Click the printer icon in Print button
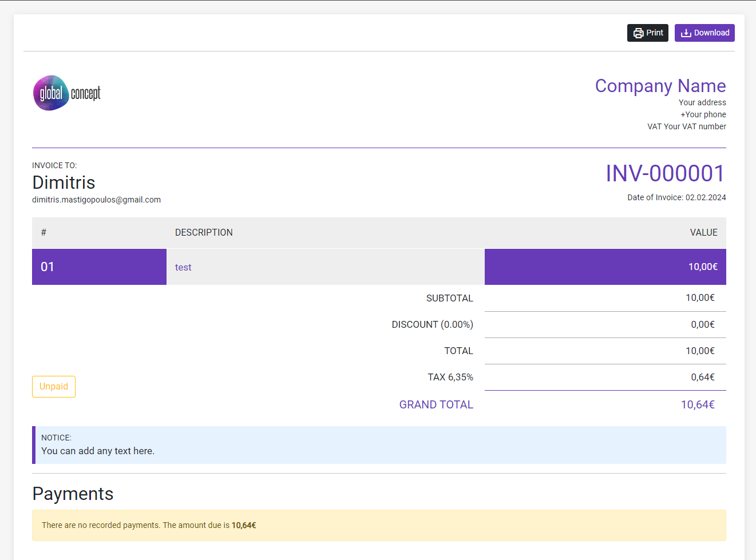 coord(638,33)
